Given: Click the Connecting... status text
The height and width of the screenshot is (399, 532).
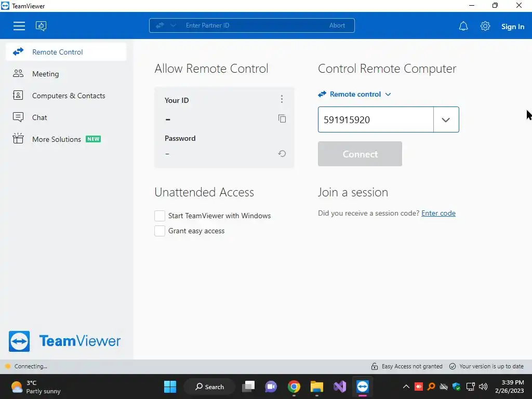Looking at the screenshot, I should pyautogui.click(x=31, y=366).
